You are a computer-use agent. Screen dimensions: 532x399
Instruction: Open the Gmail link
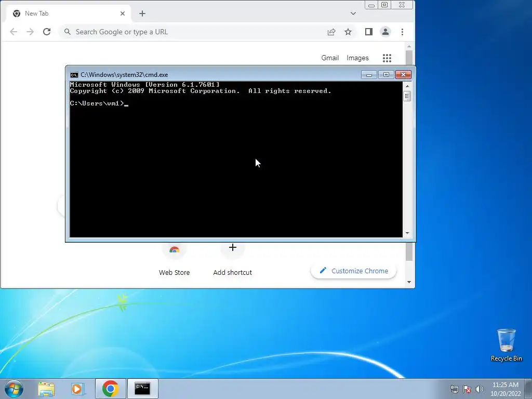click(330, 58)
